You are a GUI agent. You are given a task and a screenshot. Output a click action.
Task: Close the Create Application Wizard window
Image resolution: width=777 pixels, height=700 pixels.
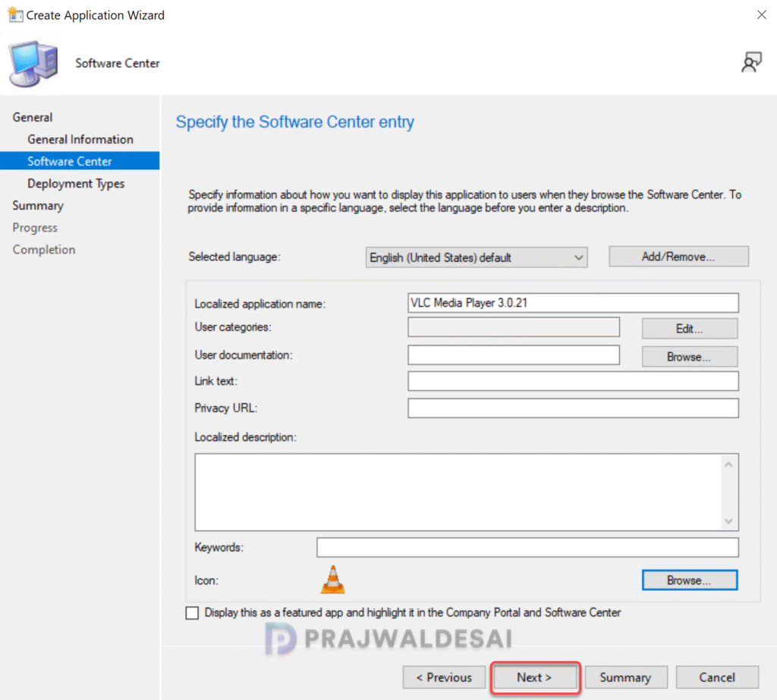(x=762, y=15)
